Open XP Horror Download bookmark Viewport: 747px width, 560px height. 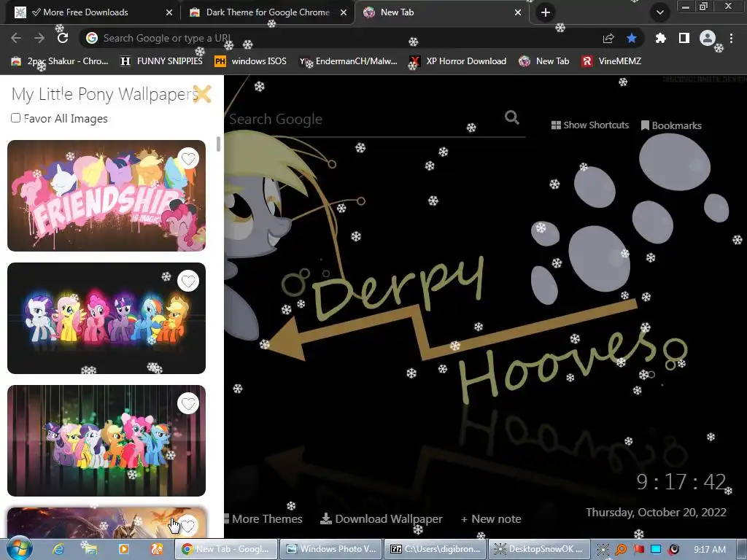click(458, 61)
